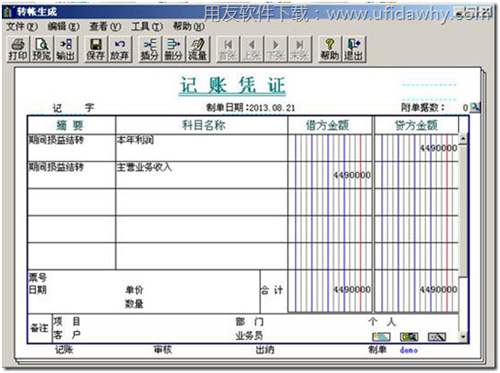
Task: Open the 流量 cash flow icon
Action: [x=197, y=49]
